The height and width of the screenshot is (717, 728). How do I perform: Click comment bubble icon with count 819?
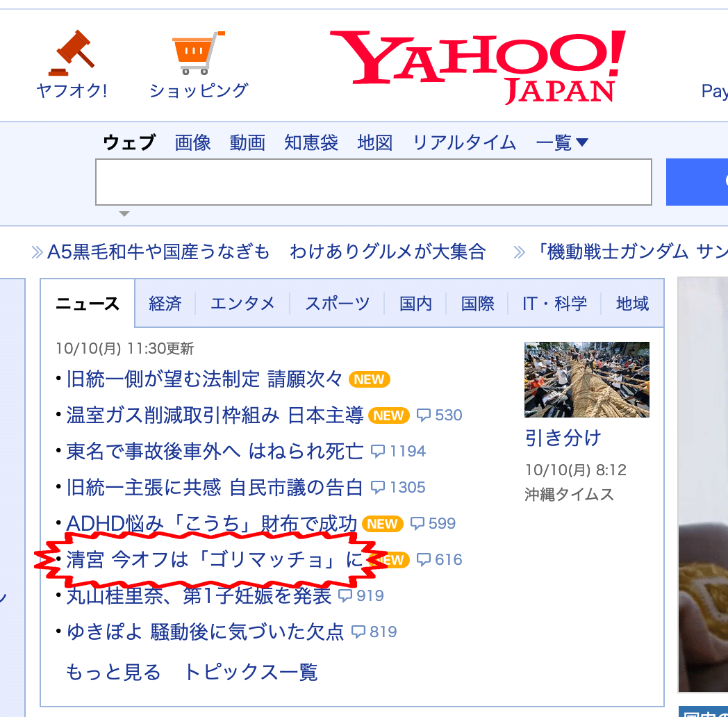click(358, 632)
